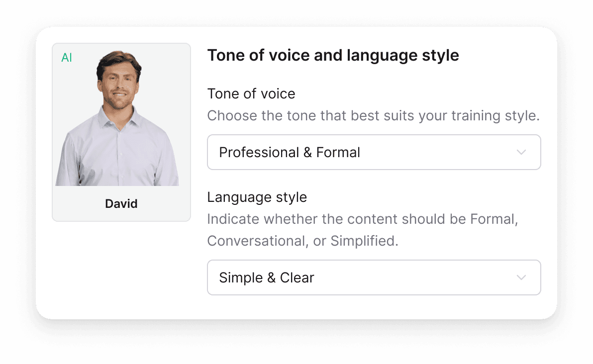The image size is (593, 364).
Task: Click the chevron beside Simple & Clear
Action: (521, 277)
